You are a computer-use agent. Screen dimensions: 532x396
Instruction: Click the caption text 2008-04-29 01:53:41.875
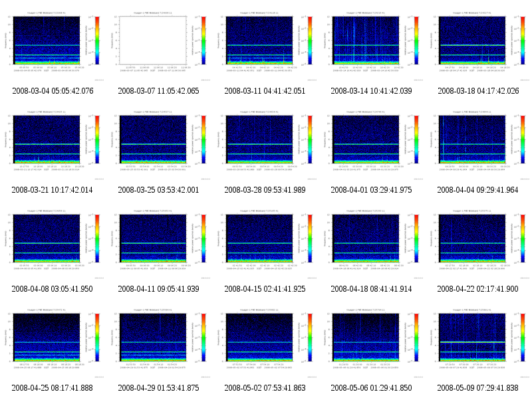point(158,388)
